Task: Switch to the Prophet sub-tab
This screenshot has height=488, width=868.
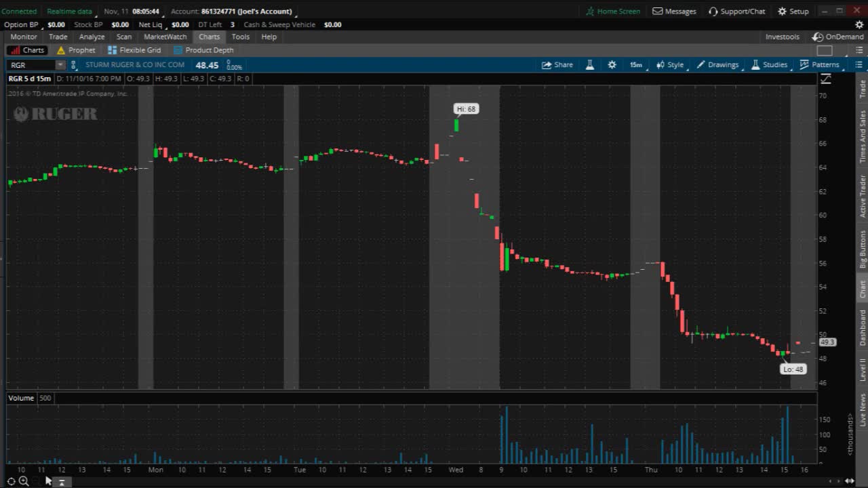Action: click(x=76, y=50)
